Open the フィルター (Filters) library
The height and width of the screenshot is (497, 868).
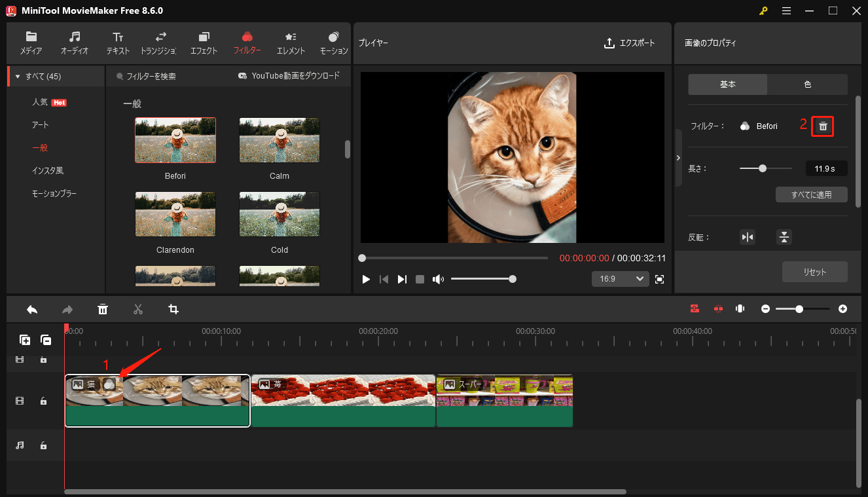click(x=247, y=43)
